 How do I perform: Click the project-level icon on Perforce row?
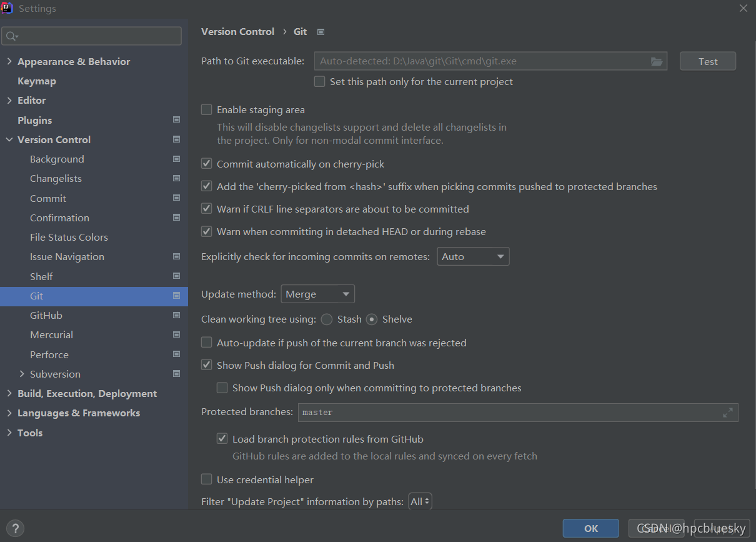pos(176,354)
